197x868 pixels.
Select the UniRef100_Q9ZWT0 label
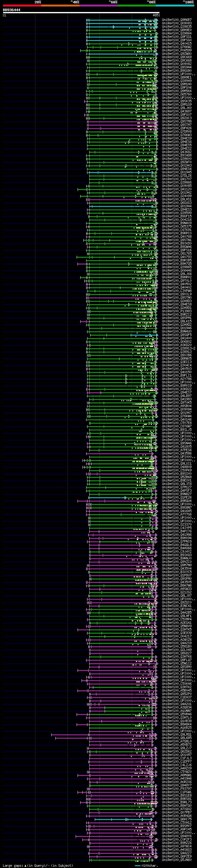pyautogui.click(x=177, y=162)
